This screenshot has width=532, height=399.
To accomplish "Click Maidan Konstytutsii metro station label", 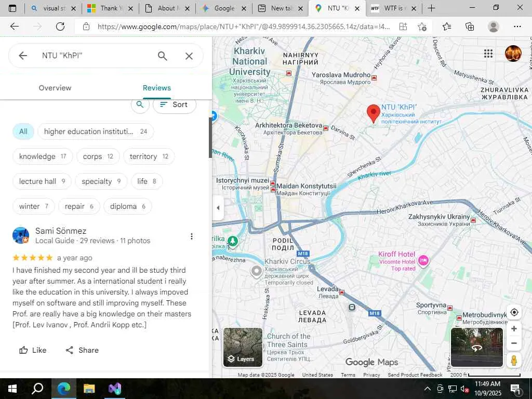I will pyautogui.click(x=307, y=186).
